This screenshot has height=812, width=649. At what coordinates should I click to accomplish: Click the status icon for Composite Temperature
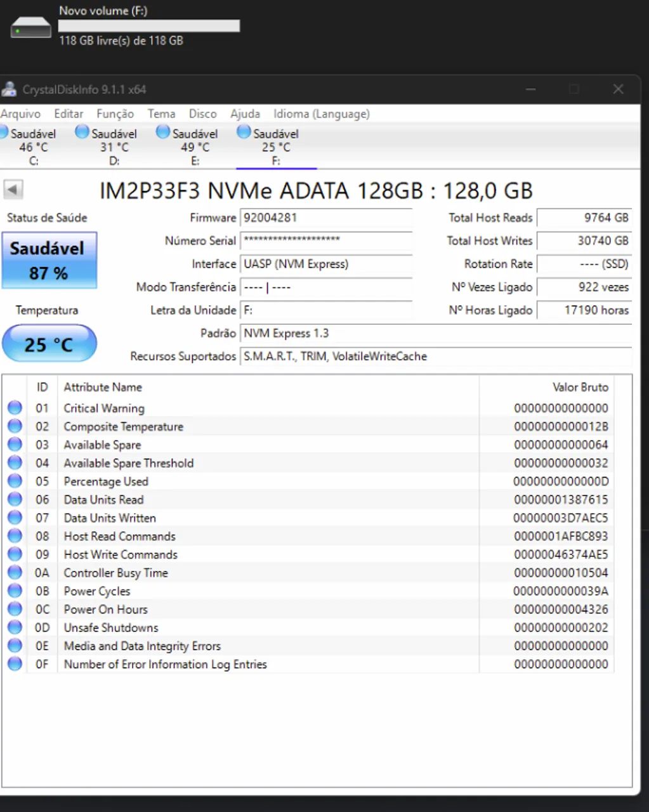click(x=15, y=426)
